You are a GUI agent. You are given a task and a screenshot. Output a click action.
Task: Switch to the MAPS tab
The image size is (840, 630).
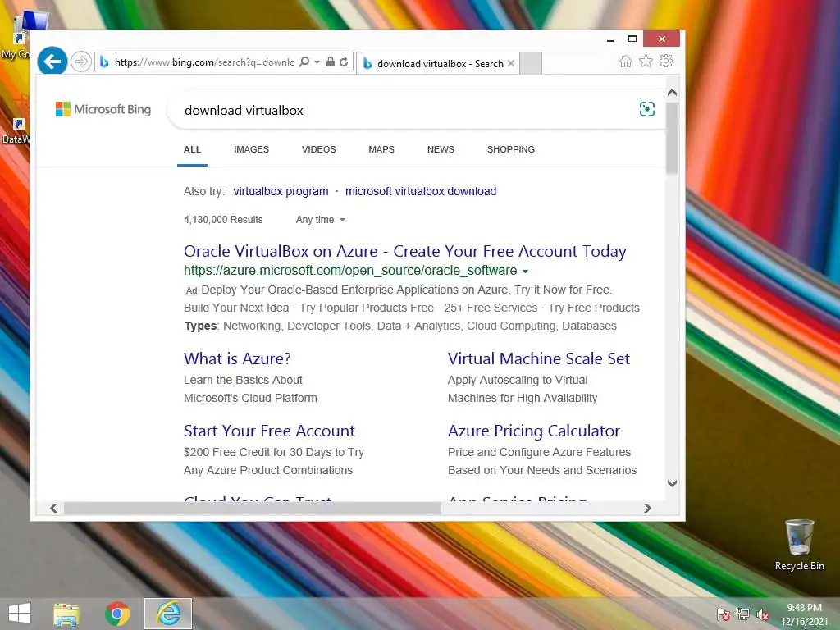point(381,149)
